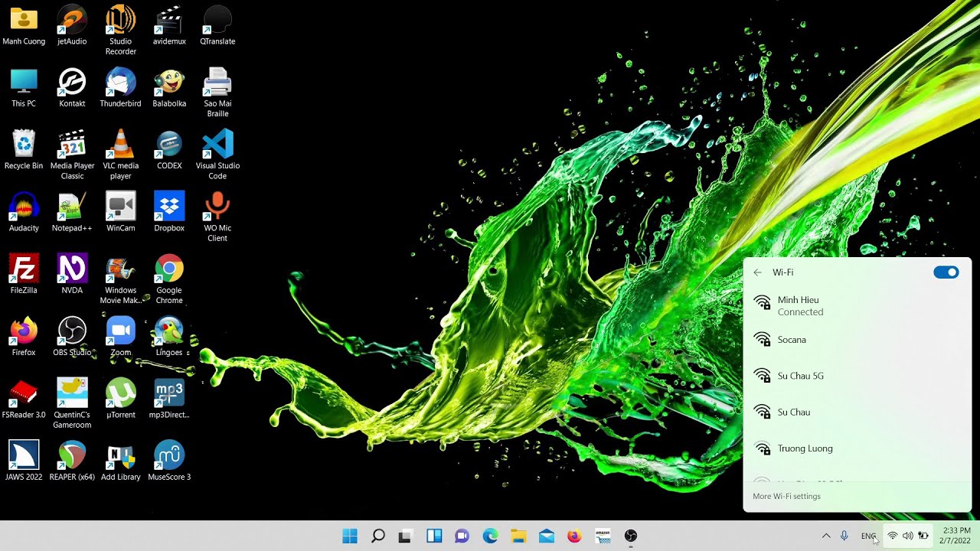
Task: Launch FileZilla from the desktop
Action: point(24,275)
